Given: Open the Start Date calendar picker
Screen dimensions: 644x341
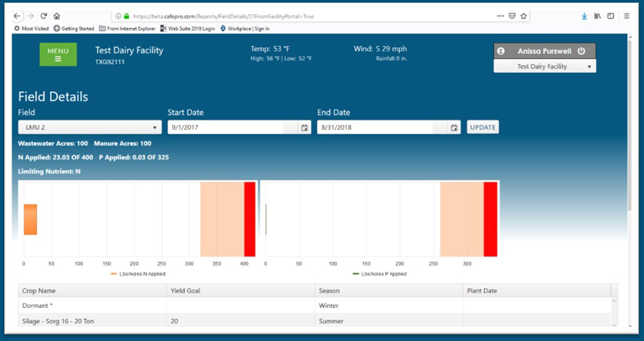Looking at the screenshot, I should coord(305,128).
